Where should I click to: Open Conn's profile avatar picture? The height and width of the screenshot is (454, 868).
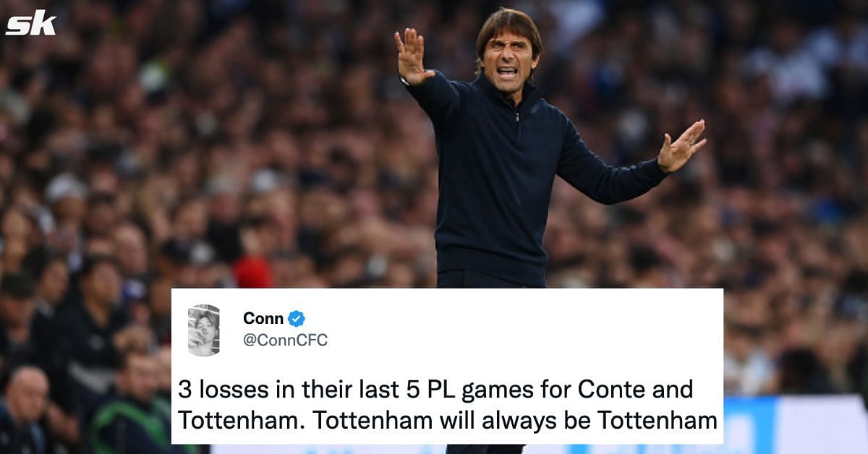pos(204,330)
